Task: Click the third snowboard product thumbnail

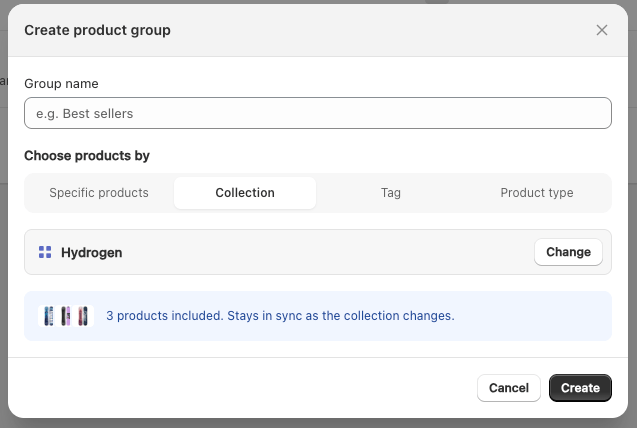Action: [83, 316]
